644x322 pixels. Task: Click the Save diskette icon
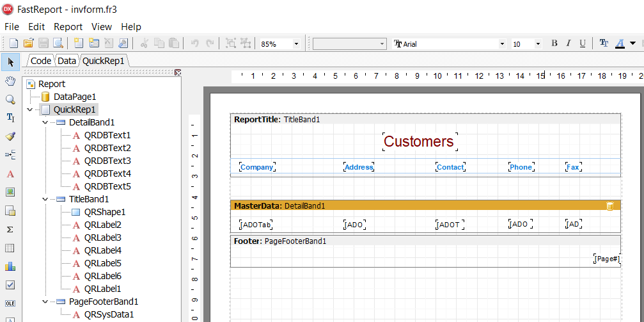point(43,44)
